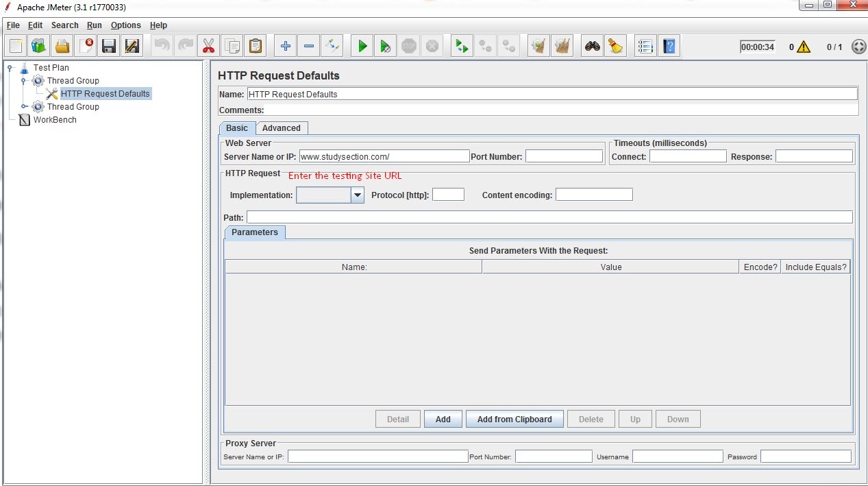Collapse the Test Plan tree node
Viewport: 868px width, 486px height.
coord(10,68)
